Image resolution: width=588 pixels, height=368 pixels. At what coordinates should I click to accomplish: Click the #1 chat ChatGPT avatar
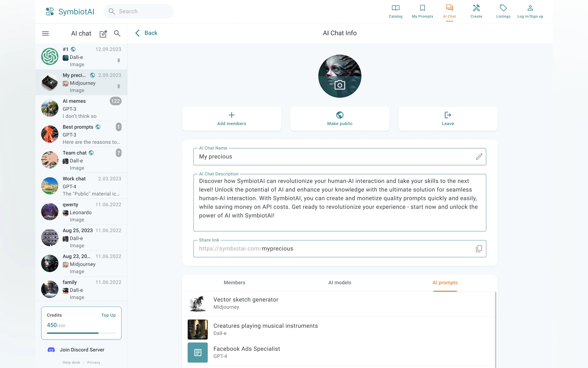(x=50, y=57)
